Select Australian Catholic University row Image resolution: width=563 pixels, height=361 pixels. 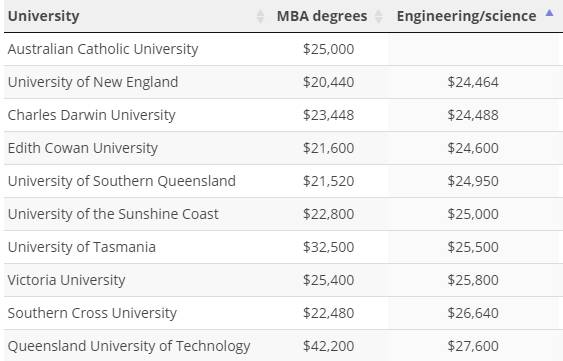(x=284, y=49)
